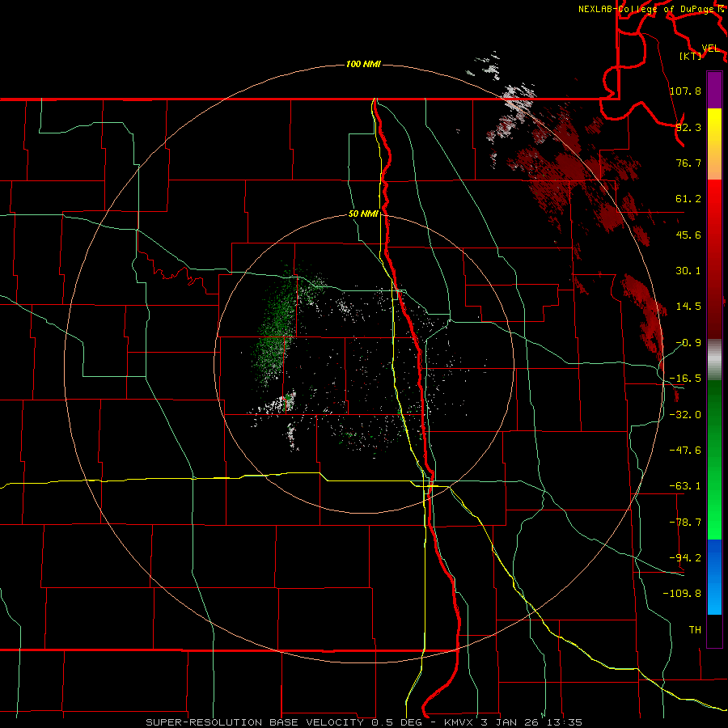Image resolution: width=728 pixels, height=728 pixels.
Task: Click the 30.1 scale value
Action: [688, 271]
